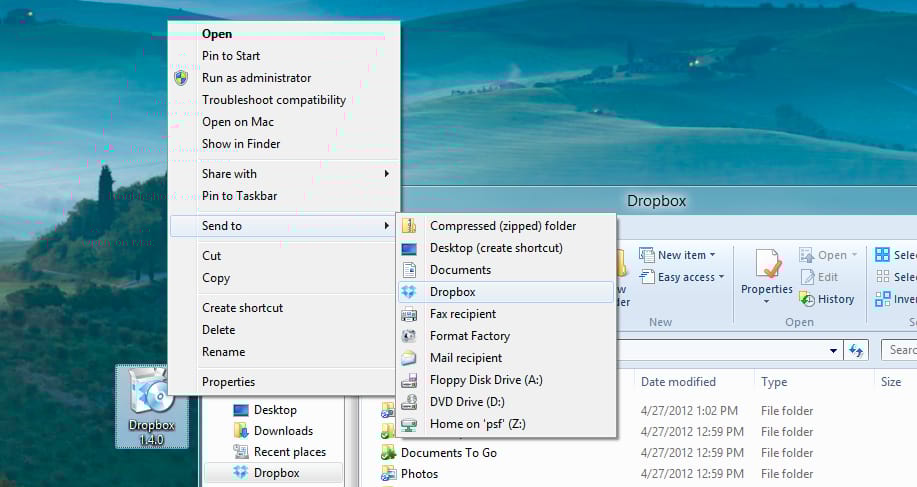Open the Share with submenu arrow
The image size is (917, 487).
[x=387, y=174]
